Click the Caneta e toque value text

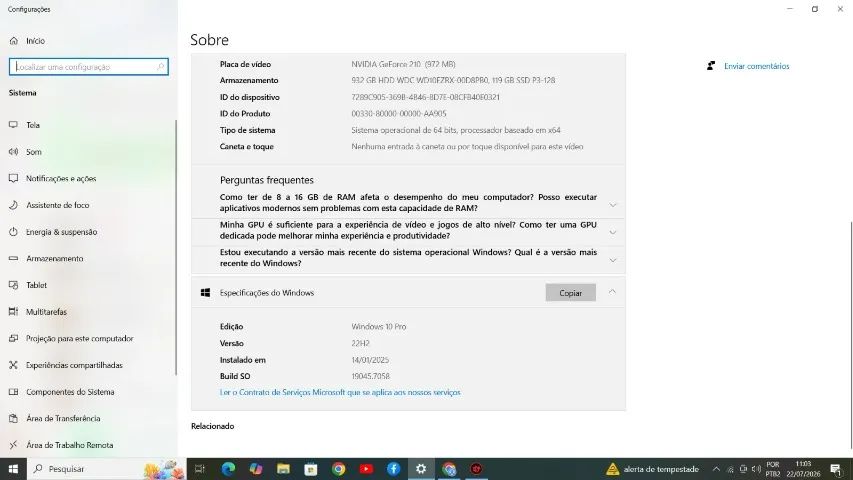click(x=467, y=146)
